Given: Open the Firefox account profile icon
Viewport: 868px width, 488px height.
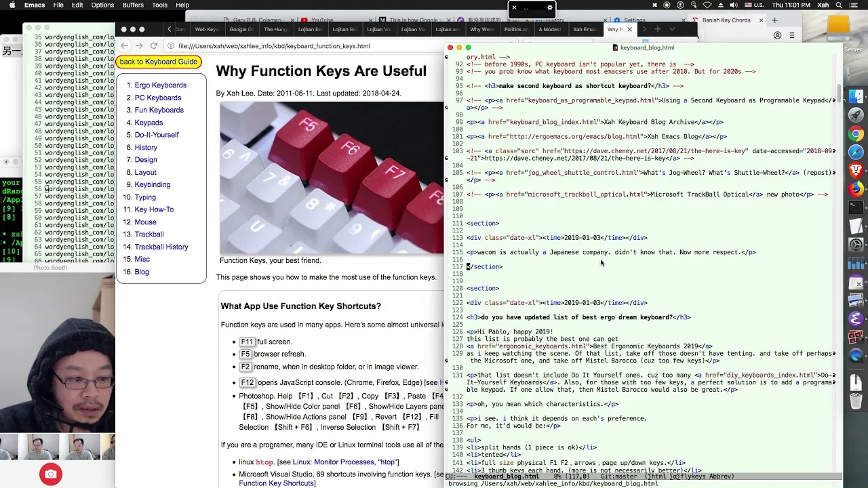Looking at the screenshot, I should [777, 35].
